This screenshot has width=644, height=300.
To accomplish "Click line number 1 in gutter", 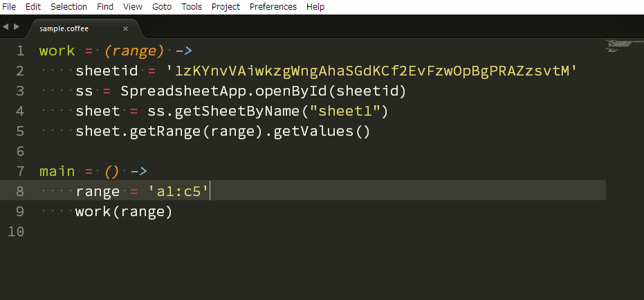I will pos(20,51).
